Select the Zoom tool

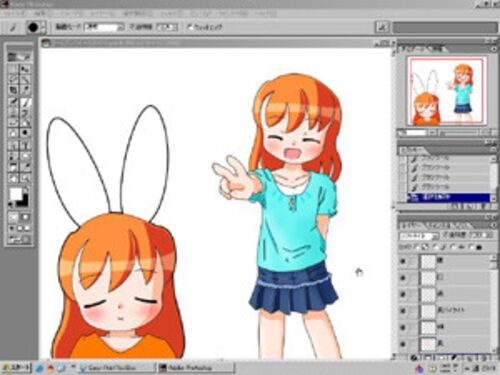(x=26, y=178)
